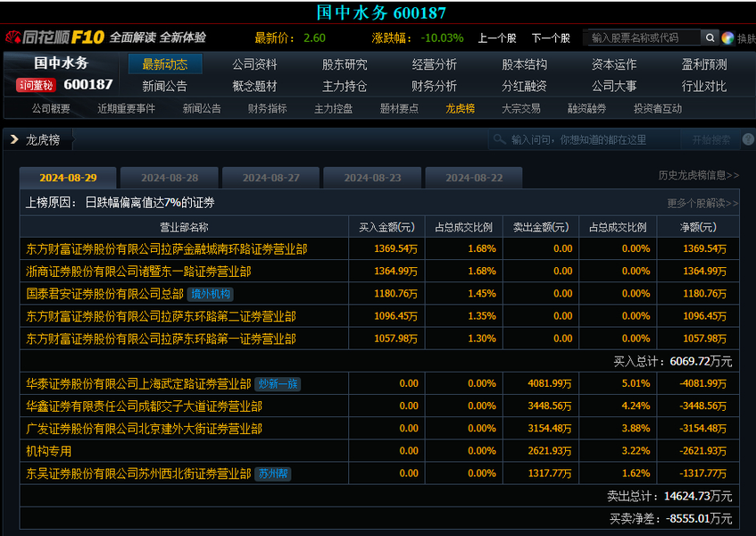The width and height of the screenshot is (756, 536).
Task: Jump to 主力控盘 sub-section
Action: click(333, 109)
